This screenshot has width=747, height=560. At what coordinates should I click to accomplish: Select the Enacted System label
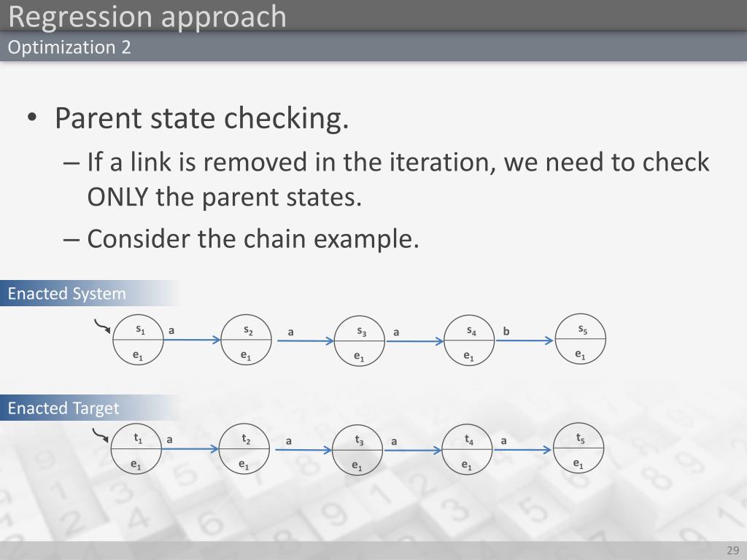coord(66,293)
